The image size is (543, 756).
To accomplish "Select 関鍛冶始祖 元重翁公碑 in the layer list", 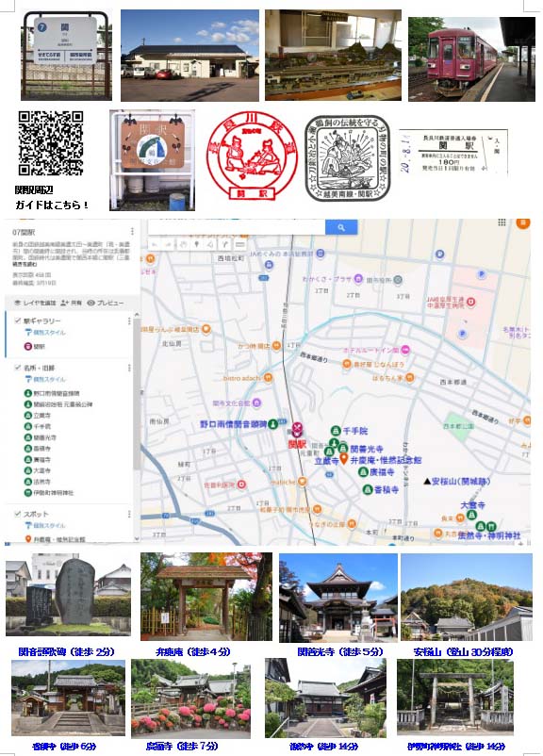I will coord(58,404).
